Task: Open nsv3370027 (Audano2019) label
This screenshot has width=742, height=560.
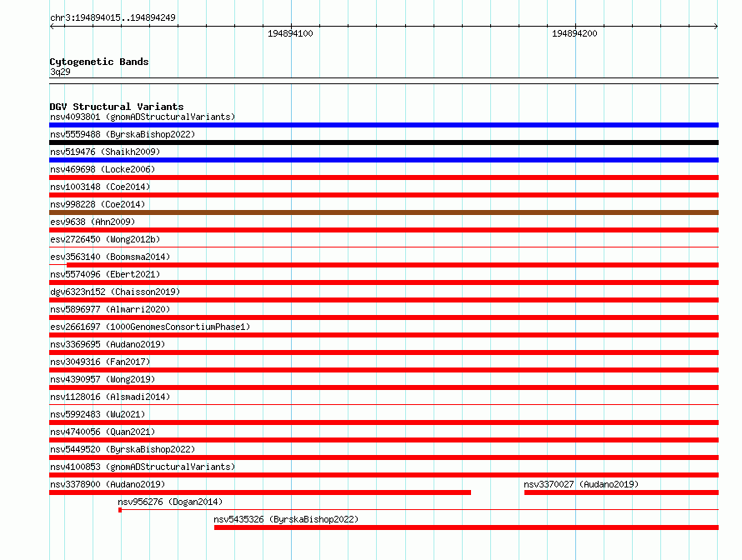Action: click(x=581, y=484)
